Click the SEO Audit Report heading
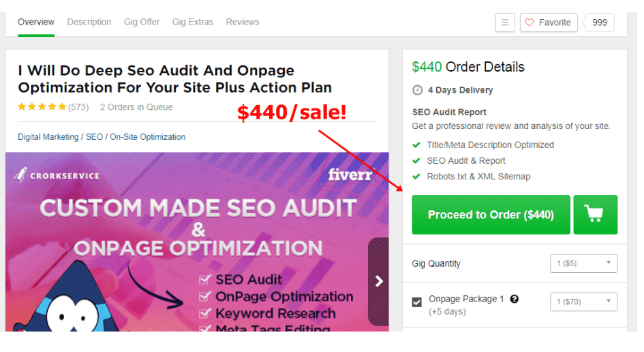The height and width of the screenshot is (352, 644). click(449, 113)
